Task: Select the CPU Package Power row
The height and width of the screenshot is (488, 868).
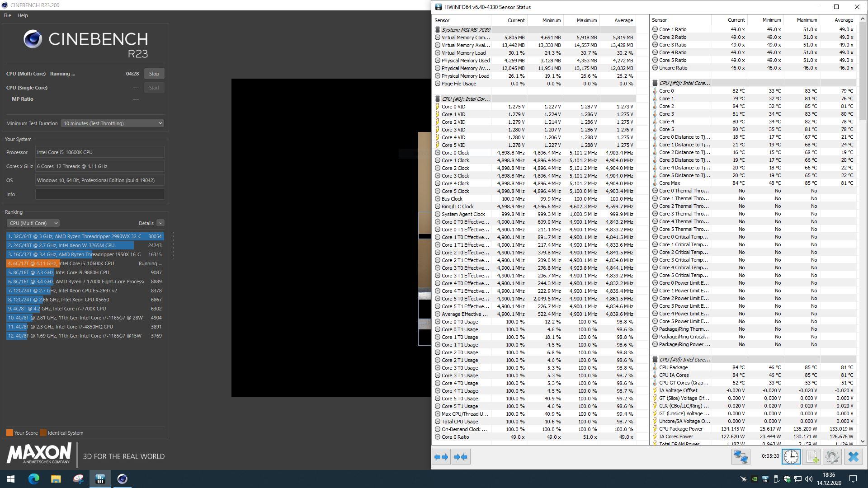Action: click(x=753, y=429)
